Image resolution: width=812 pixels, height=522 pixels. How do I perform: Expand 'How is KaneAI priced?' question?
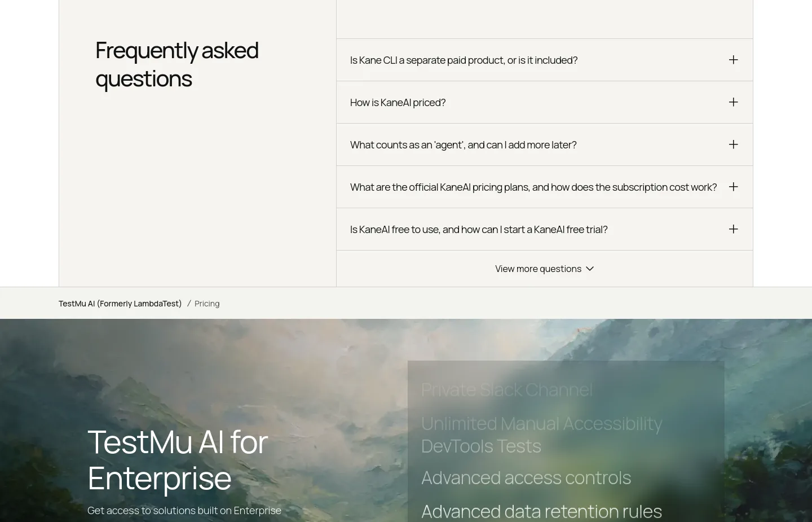544,102
